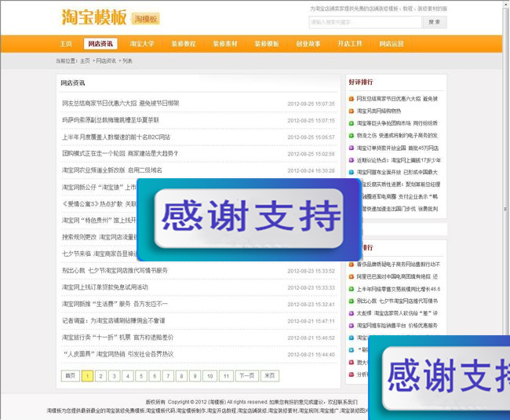Viewport: 510px width, 420px height.
Task: Open sidebar link 上半年网络零售交易规模同比增长46.6
Action: pos(399,289)
